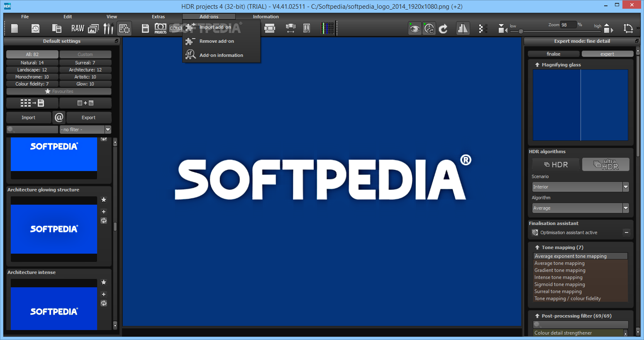Choose Add-on information from the menu
Screen dimensions: 644x340
(x=222, y=55)
